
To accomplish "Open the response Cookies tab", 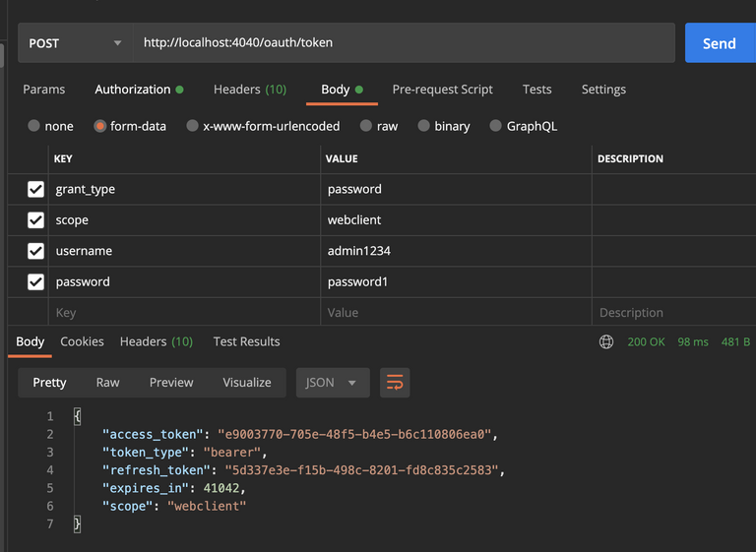I will point(82,341).
